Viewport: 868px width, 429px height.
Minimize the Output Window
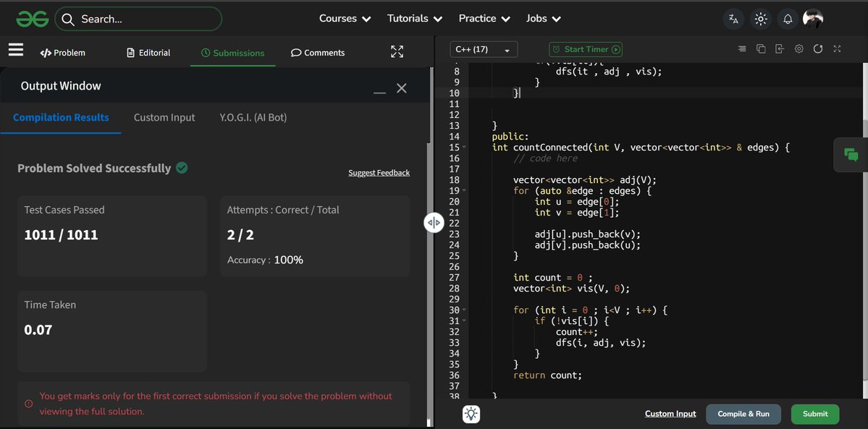click(x=379, y=92)
